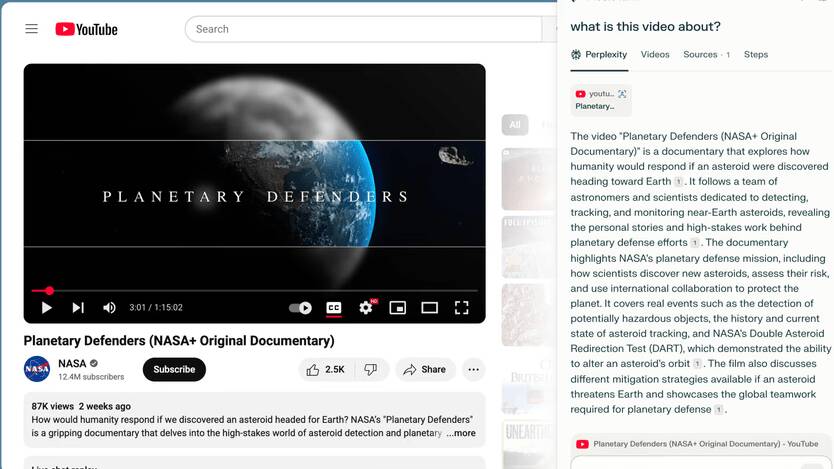Switch to theater mode
The image size is (834, 469).
(x=429, y=307)
